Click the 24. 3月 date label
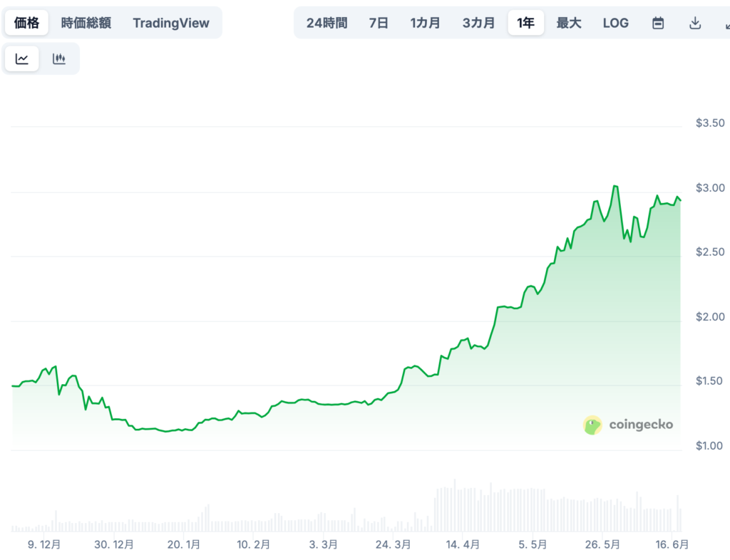The height and width of the screenshot is (560, 730). tap(393, 544)
